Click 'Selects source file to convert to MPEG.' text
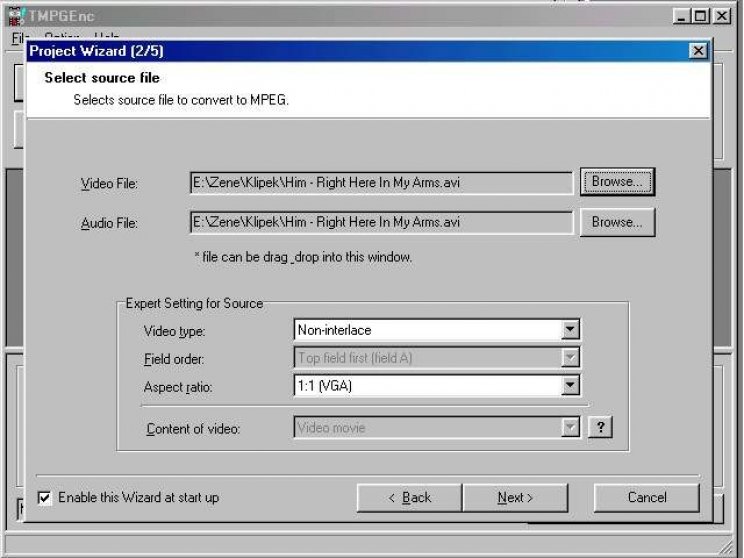The width and height of the screenshot is (744, 558). coord(181,100)
